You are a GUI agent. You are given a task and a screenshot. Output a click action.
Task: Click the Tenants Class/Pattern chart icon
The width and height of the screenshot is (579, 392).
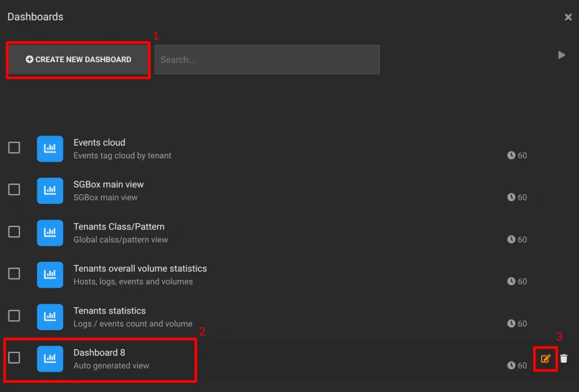[50, 233]
